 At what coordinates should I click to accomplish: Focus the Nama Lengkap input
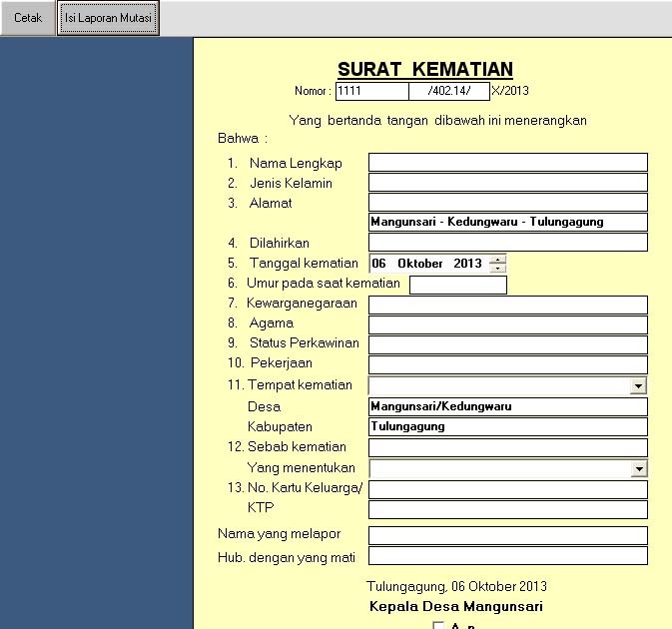508,163
